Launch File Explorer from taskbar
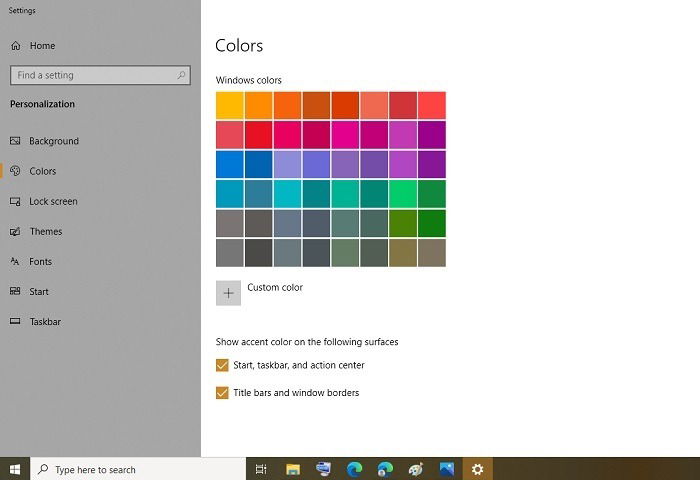This screenshot has width=700, height=480. click(x=293, y=469)
